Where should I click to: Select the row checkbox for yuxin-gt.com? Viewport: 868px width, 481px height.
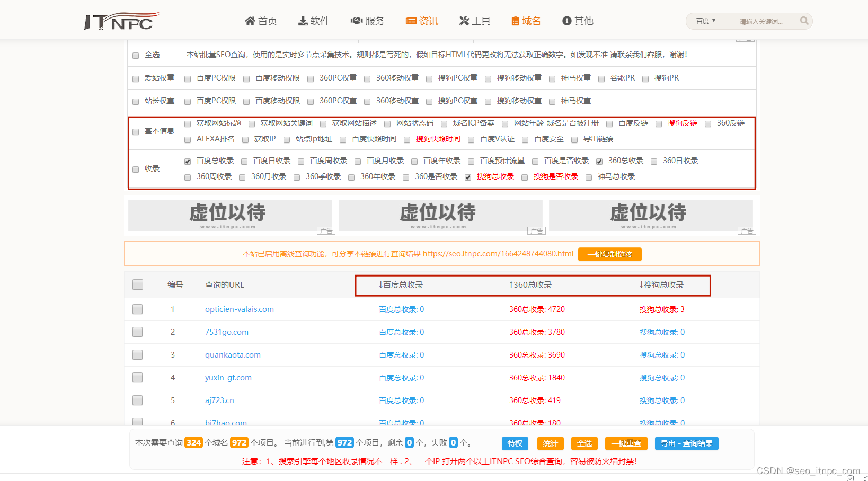pyautogui.click(x=138, y=377)
